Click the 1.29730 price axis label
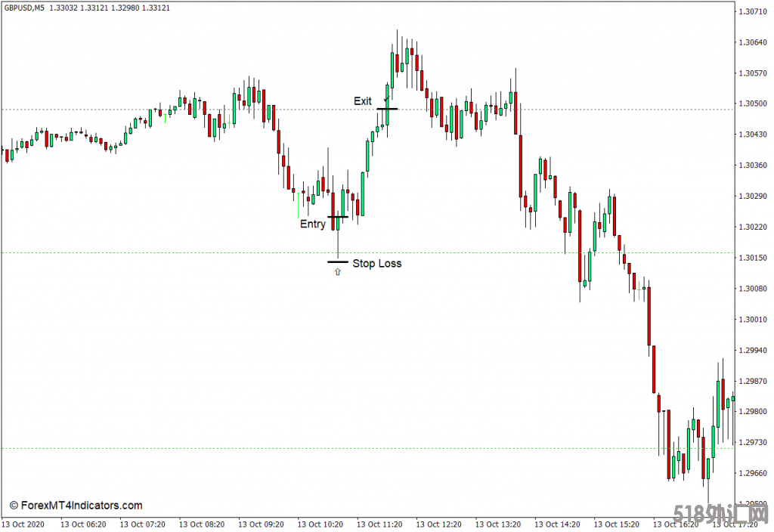The image size is (774, 532). pos(753,442)
